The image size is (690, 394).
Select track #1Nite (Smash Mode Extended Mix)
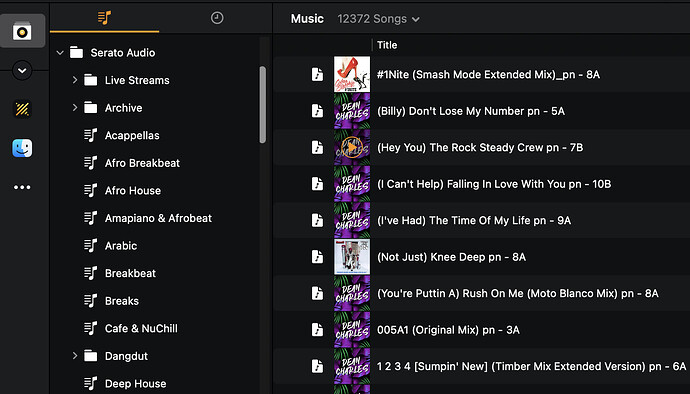pyautogui.click(x=488, y=74)
